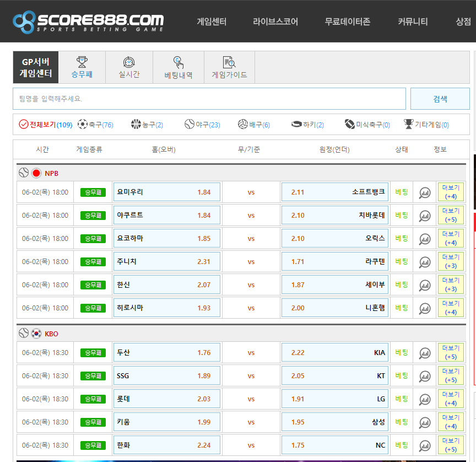Bet on 요미우리 at 1.84
Image resolution: width=476 pixels, height=462 pixels.
pyautogui.click(x=167, y=192)
